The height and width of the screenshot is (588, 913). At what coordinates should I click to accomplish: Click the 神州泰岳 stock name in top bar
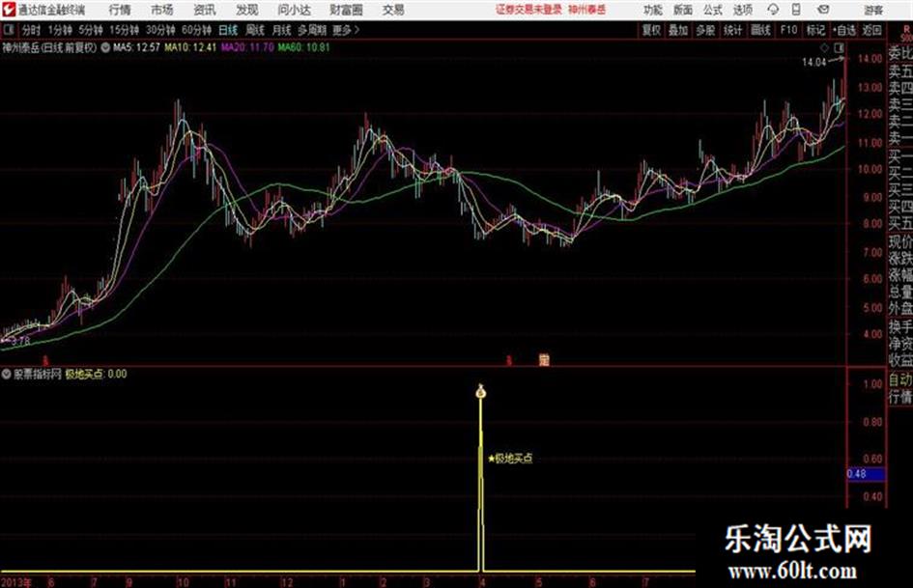tap(587, 10)
